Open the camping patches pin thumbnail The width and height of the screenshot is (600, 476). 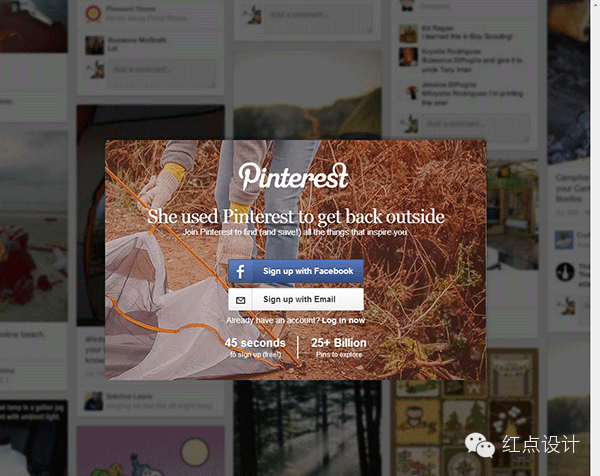click(x=465, y=412)
